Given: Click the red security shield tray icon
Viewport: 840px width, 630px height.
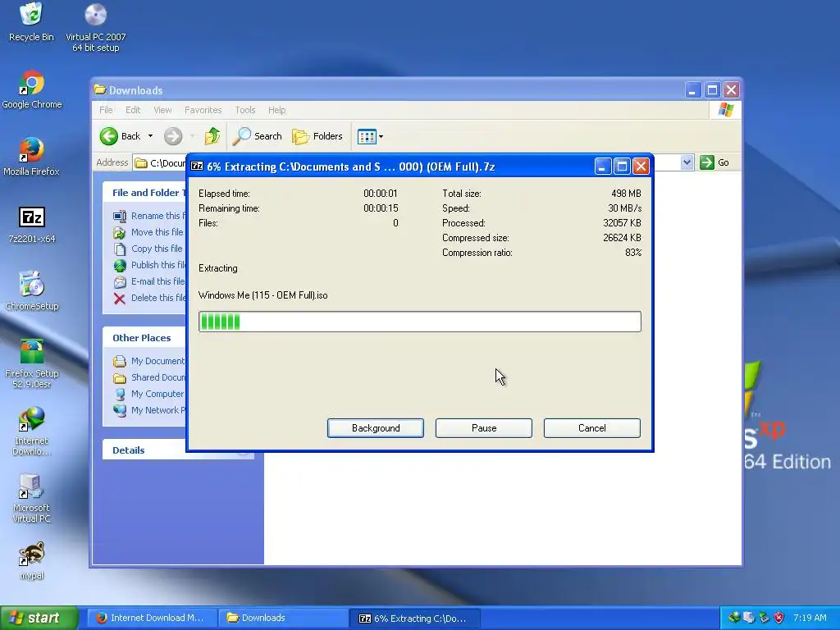Looking at the screenshot, I should [779, 618].
